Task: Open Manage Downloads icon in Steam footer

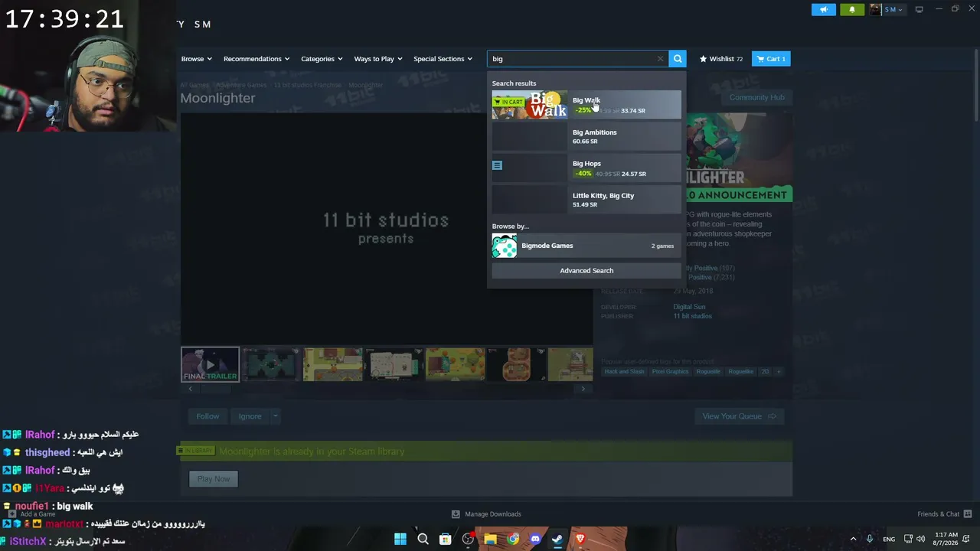Action: pyautogui.click(x=456, y=514)
